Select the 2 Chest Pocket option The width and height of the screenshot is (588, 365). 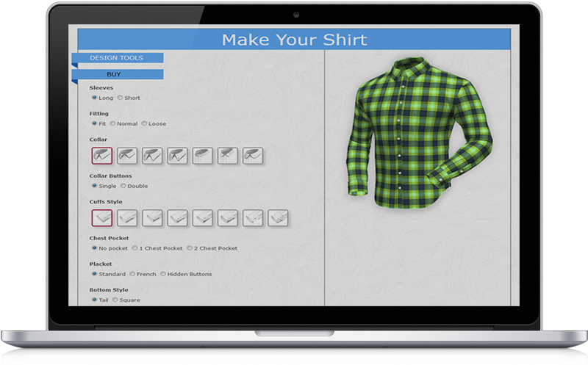tap(190, 247)
